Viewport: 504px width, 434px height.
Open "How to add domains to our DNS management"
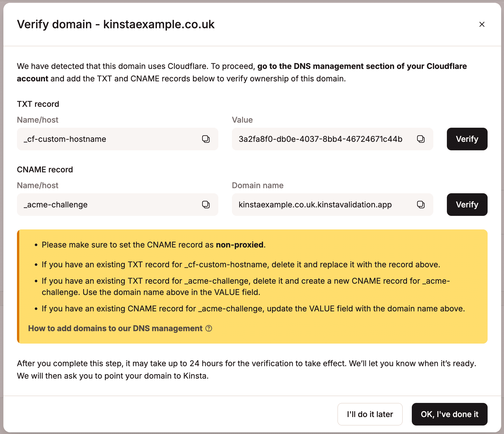click(x=115, y=328)
